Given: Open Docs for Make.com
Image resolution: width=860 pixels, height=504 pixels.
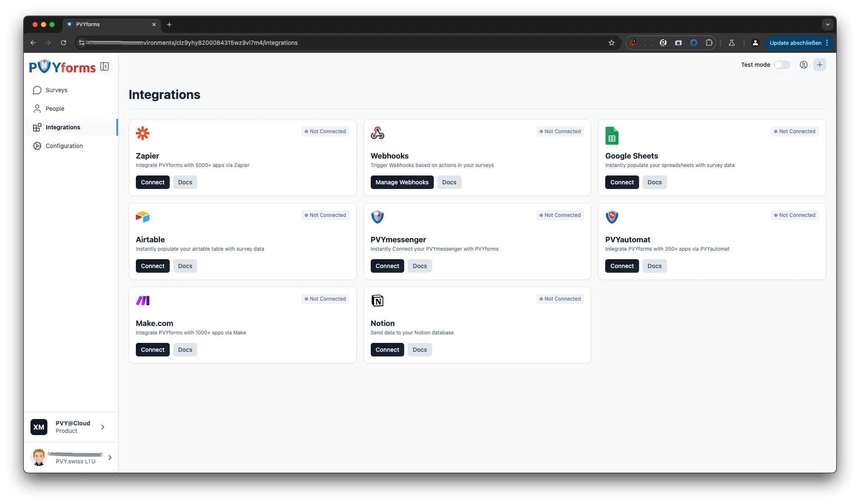Looking at the screenshot, I should pyautogui.click(x=185, y=350).
